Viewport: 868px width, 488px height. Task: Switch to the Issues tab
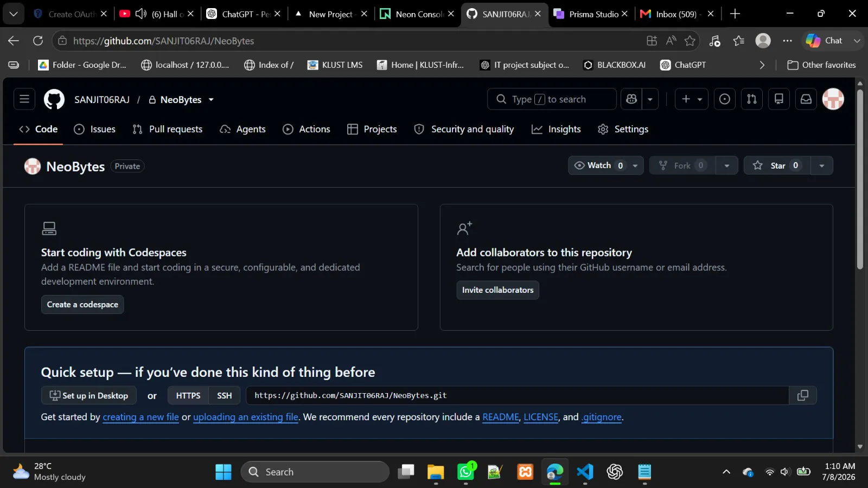click(95, 129)
